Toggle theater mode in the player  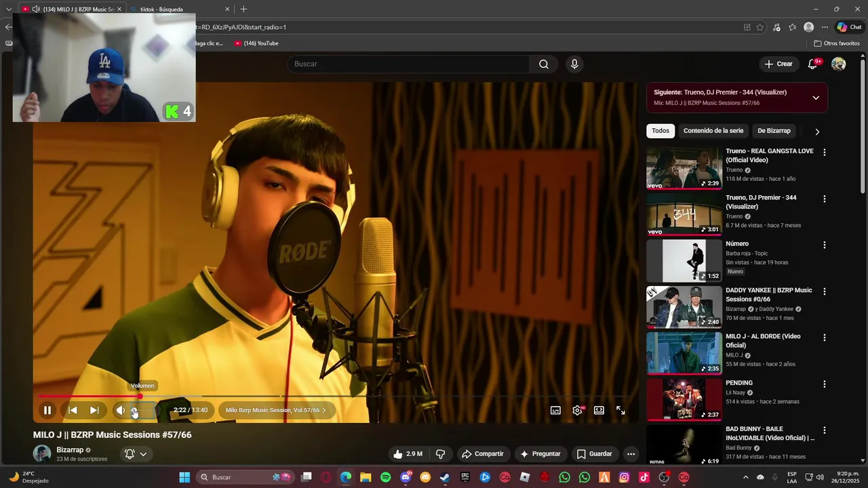[x=599, y=410]
